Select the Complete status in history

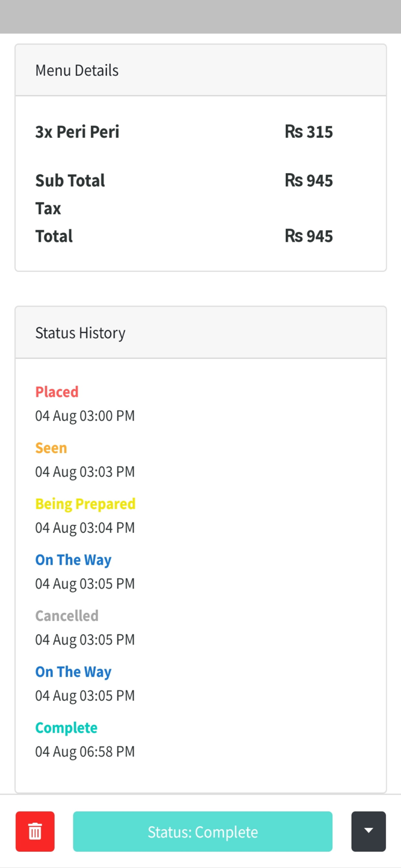point(66,727)
